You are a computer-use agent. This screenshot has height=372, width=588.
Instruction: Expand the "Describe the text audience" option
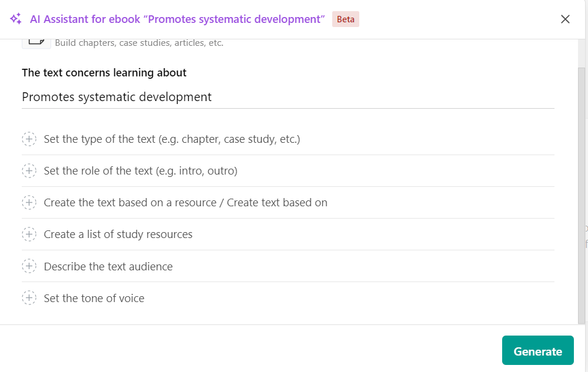click(108, 267)
